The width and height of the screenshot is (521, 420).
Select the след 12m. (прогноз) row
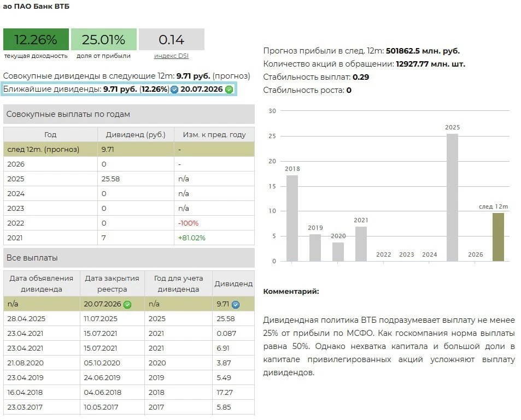129,150
